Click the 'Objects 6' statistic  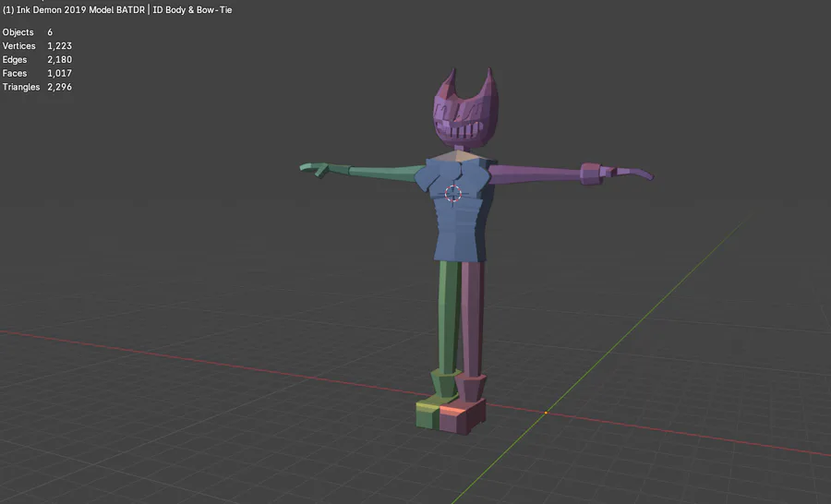point(28,32)
